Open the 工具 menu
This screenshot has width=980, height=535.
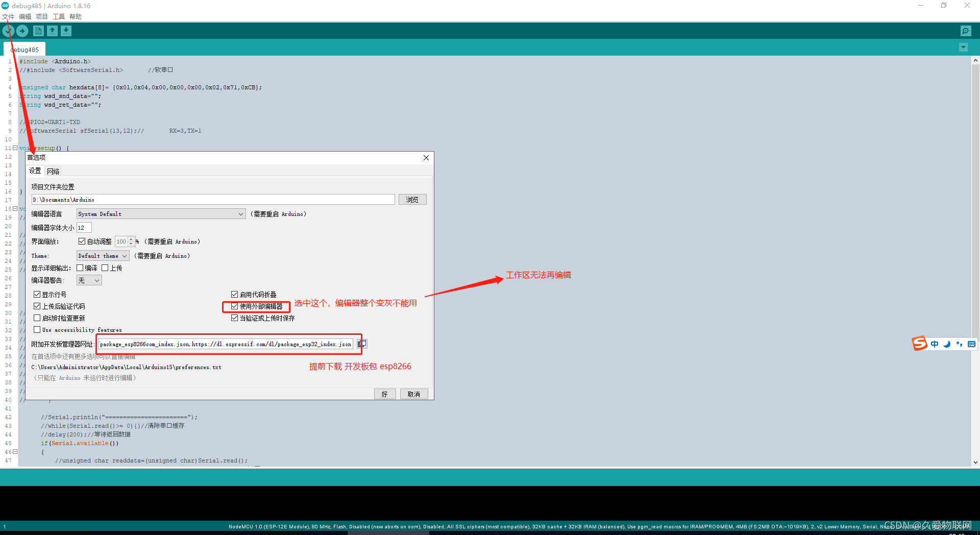(59, 16)
